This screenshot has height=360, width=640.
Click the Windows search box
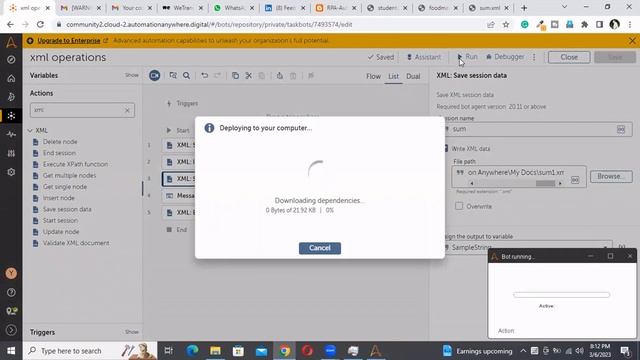(x=90, y=351)
